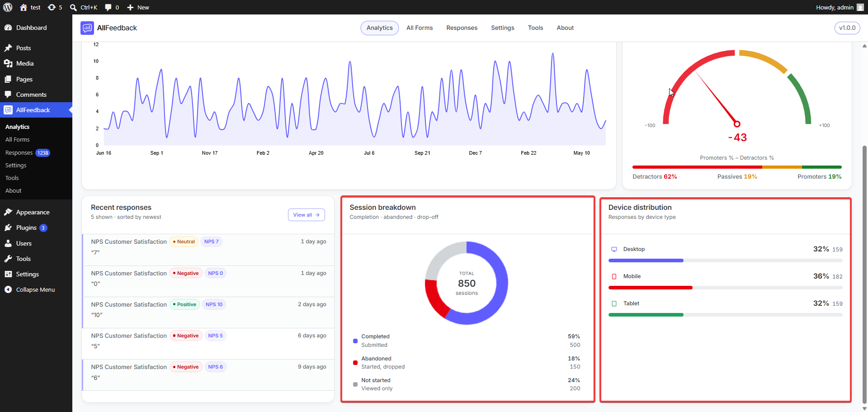Open Settings in AllFeedback top navigation
This screenshot has height=412, width=868.
pos(503,28)
